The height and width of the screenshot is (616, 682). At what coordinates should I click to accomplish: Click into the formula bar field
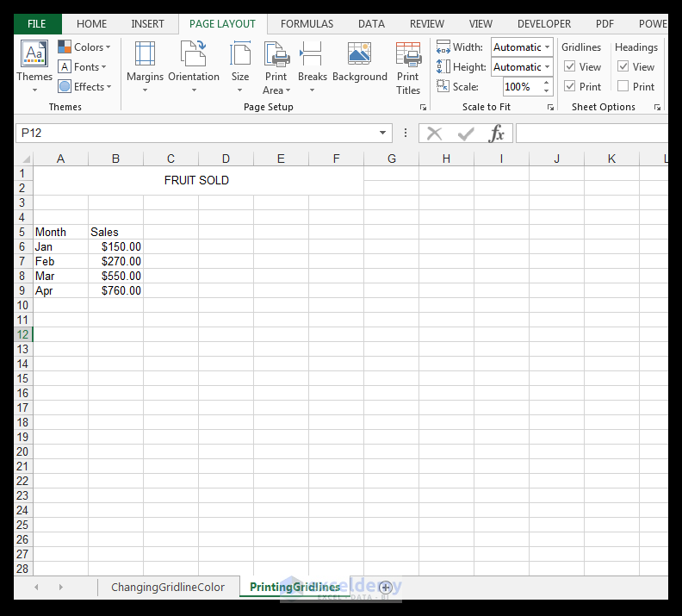[592, 134]
